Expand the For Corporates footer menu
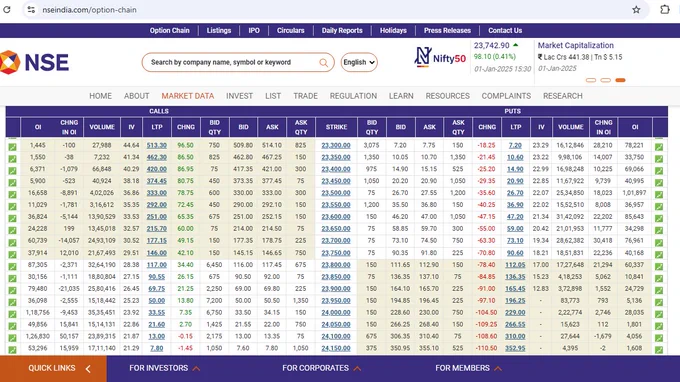Viewport: 680px width, 382px height. pyautogui.click(x=321, y=368)
